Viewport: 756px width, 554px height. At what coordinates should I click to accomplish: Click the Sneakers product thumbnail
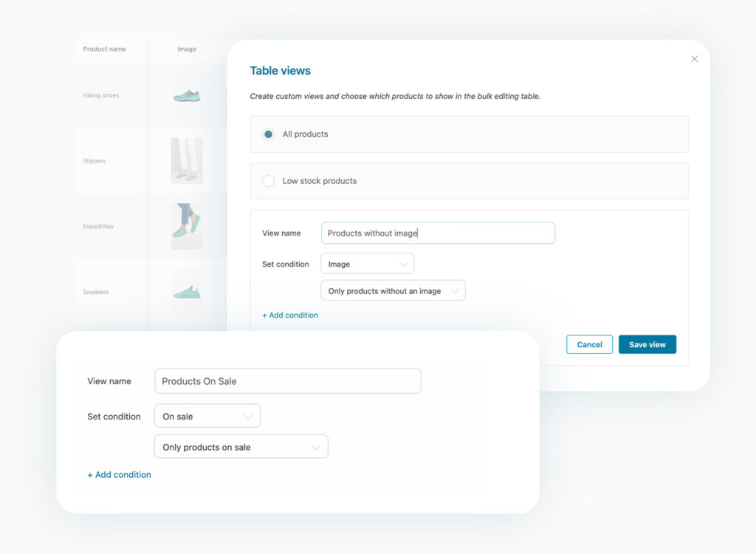point(186,292)
